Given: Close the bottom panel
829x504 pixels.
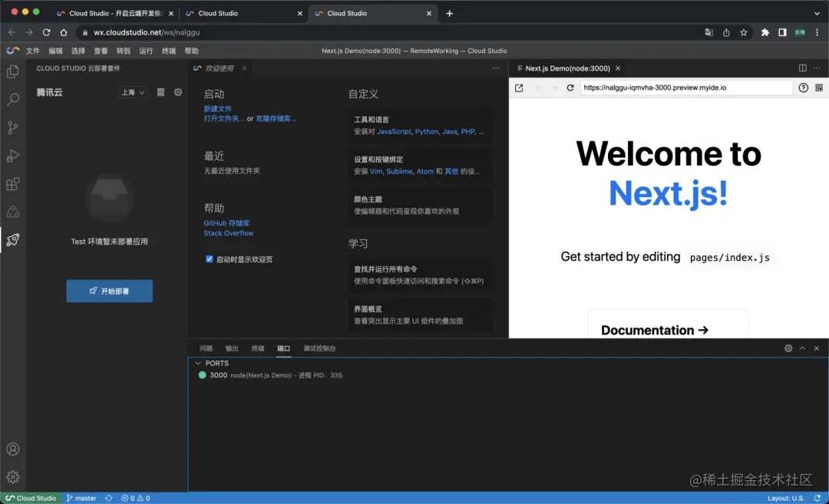Looking at the screenshot, I should click(x=817, y=348).
